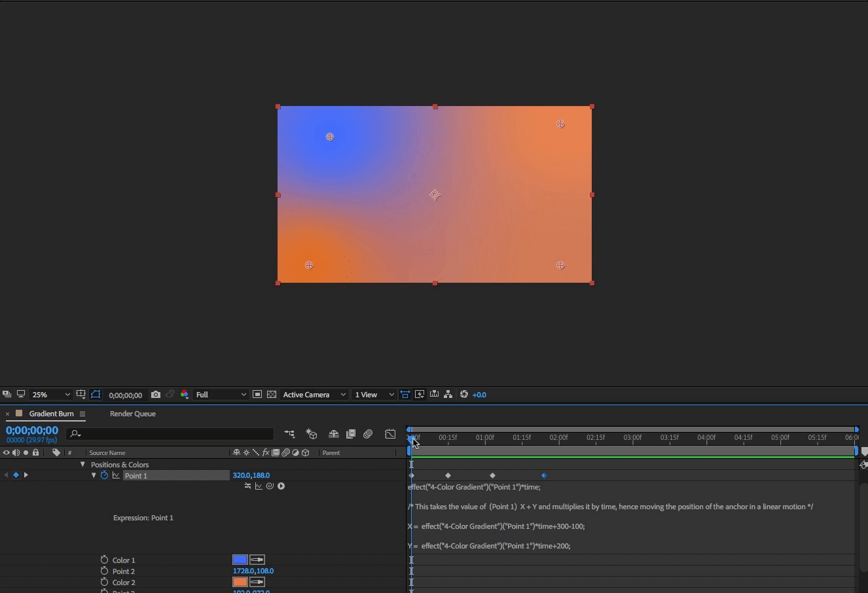Viewport: 868px width, 593px height.
Task: Close the Gradient Burn timeline tab
Action: tap(7, 414)
